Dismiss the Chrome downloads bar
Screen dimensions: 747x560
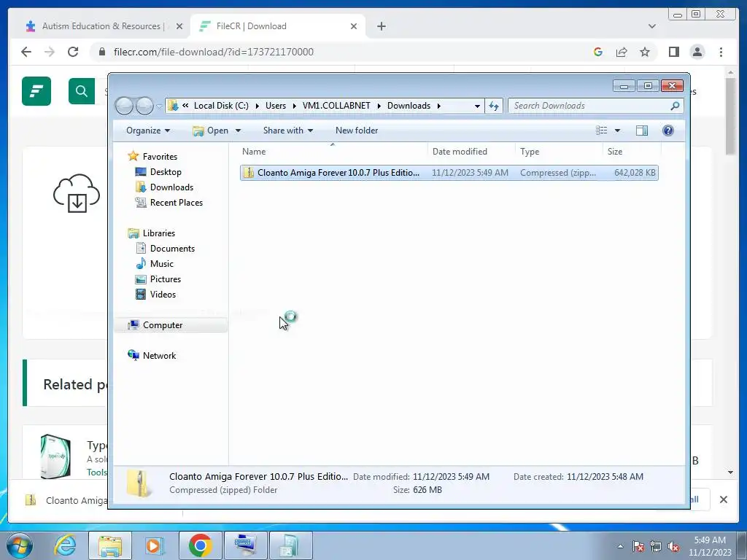coord(723,499)
